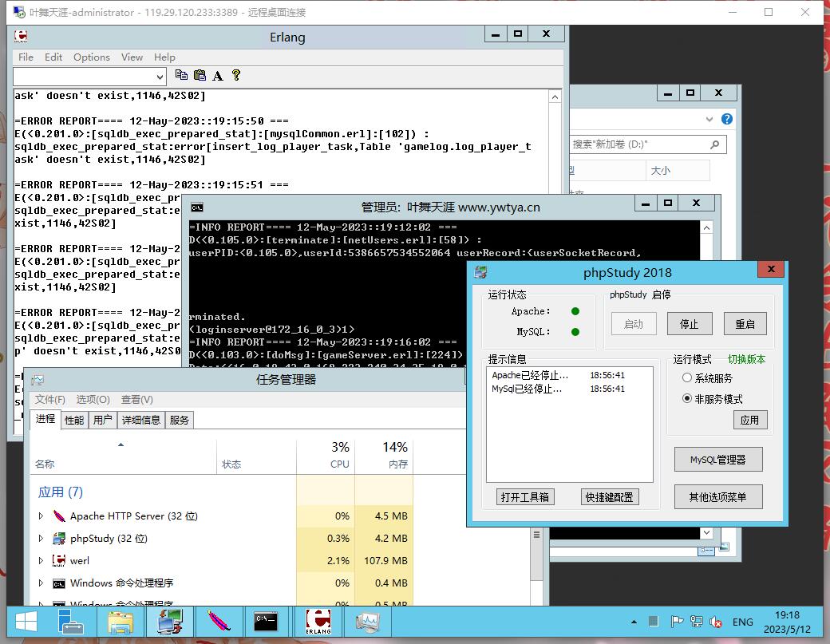Screen dimensions: 830x644
Task: Switch to the 详细信息 tab
Action: [140, 421]
